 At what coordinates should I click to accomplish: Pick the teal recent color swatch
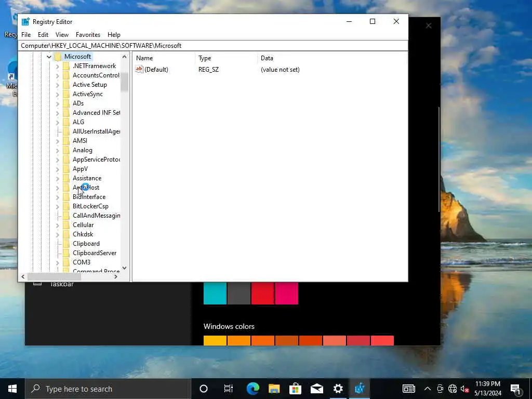[215, 293]
